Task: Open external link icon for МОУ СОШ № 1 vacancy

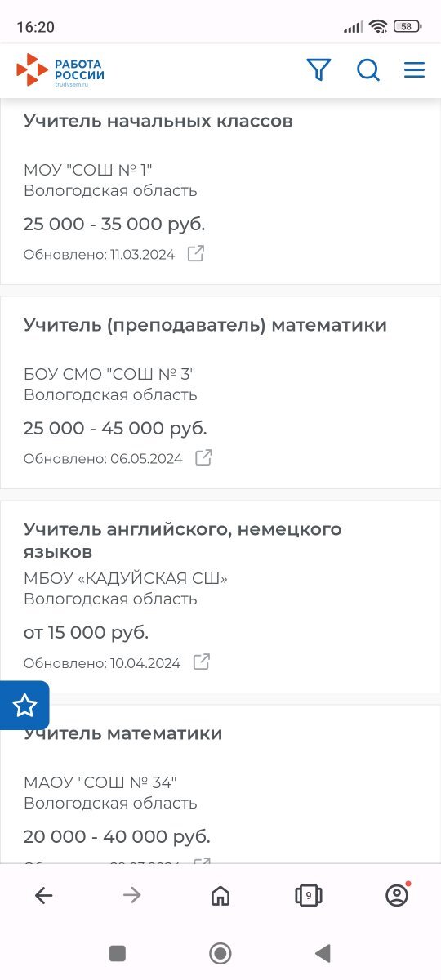Action: click(196, 253)
